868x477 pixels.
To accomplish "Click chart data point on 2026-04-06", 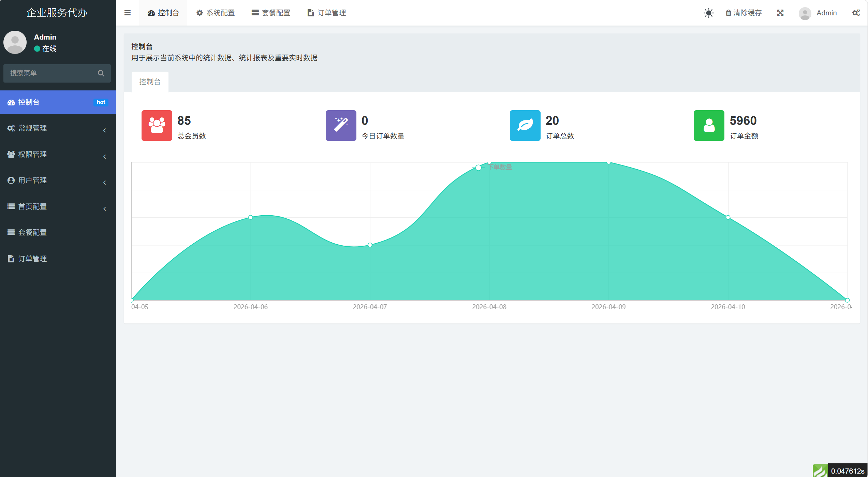I will pos(251,217).
